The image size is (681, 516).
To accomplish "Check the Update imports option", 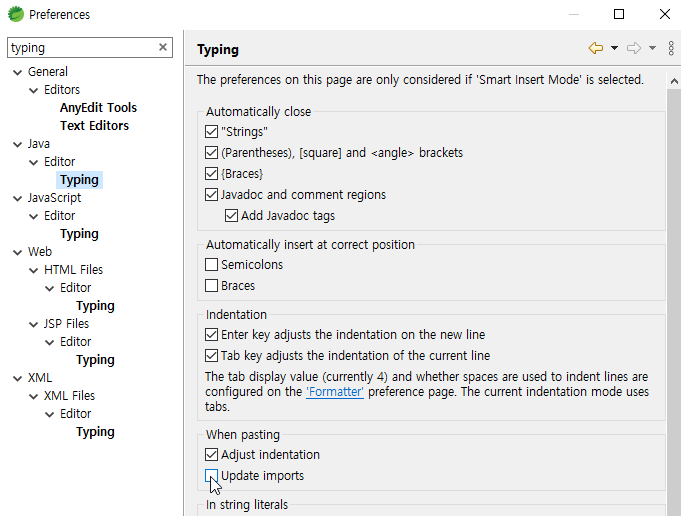I will pyautogui.click(x=212, y=476).
